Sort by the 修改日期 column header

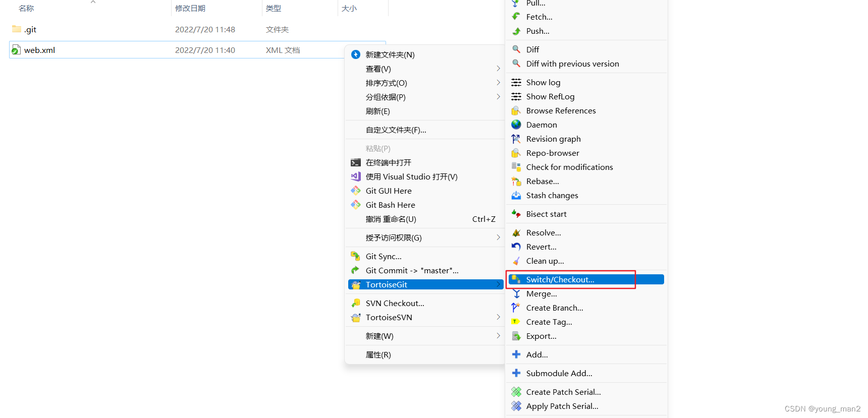point(190,8)
